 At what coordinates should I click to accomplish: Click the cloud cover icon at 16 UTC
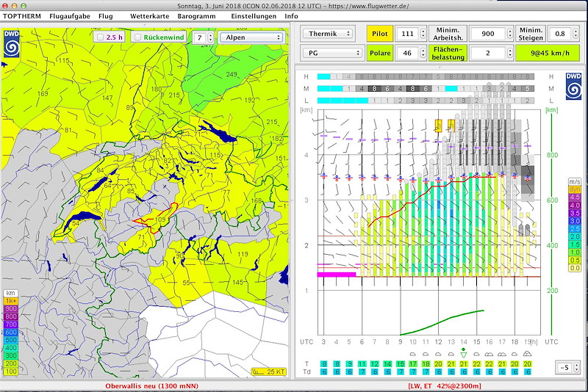pos(489,354)
